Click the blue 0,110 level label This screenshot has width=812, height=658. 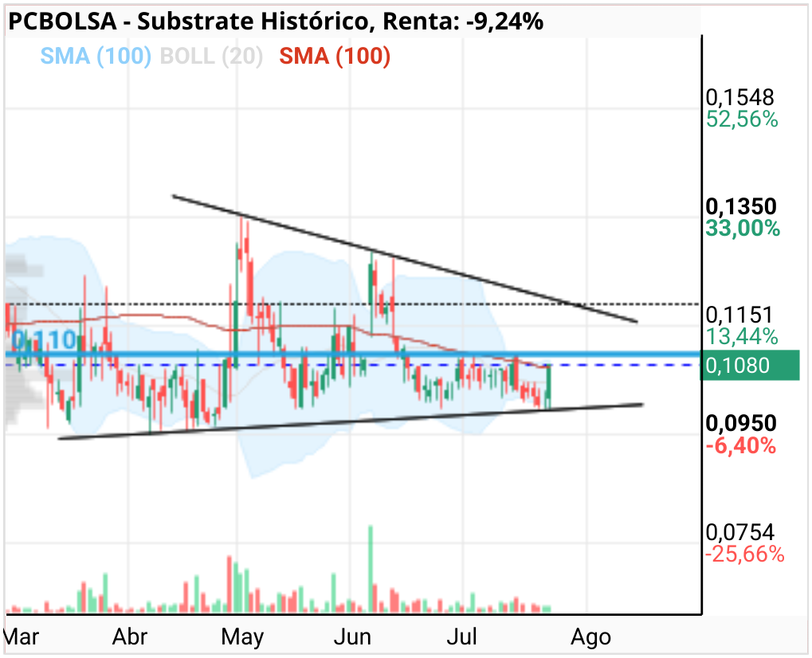[x=44, y=340]
